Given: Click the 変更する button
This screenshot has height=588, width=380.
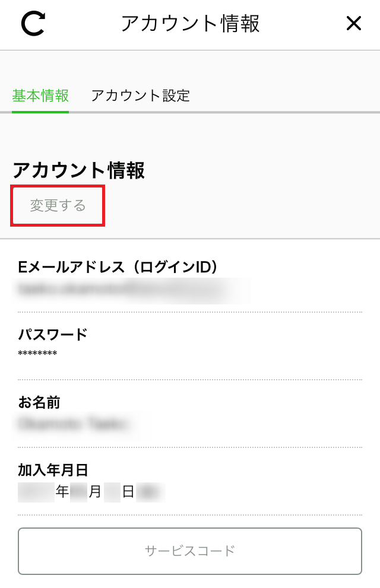Looking at the screenshot, I should [x=58, y=205].
